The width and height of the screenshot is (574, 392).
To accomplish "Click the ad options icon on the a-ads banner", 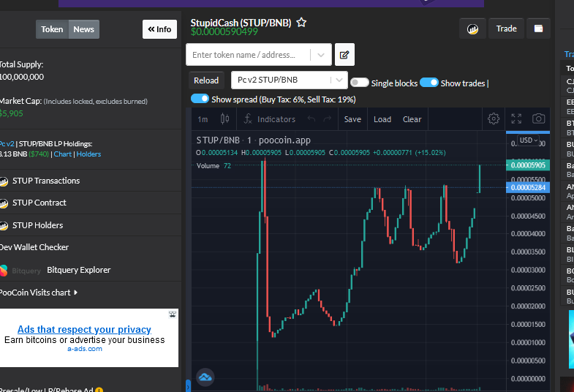I will tap(173, 314).
